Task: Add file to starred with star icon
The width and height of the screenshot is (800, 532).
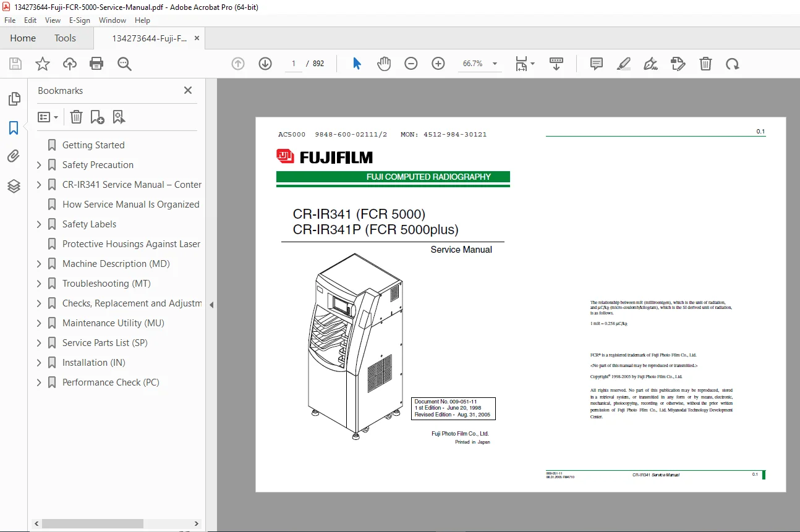Action: (x=43, y=64)
